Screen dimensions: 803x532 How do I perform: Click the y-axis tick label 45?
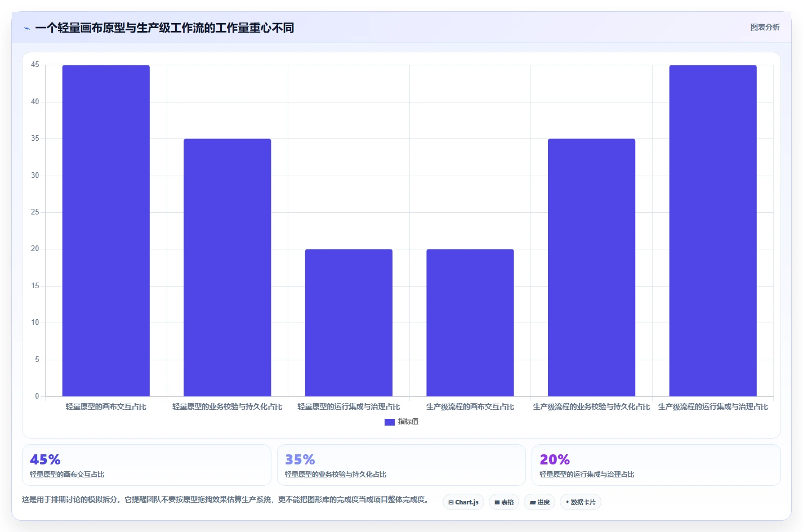(35, 65)
